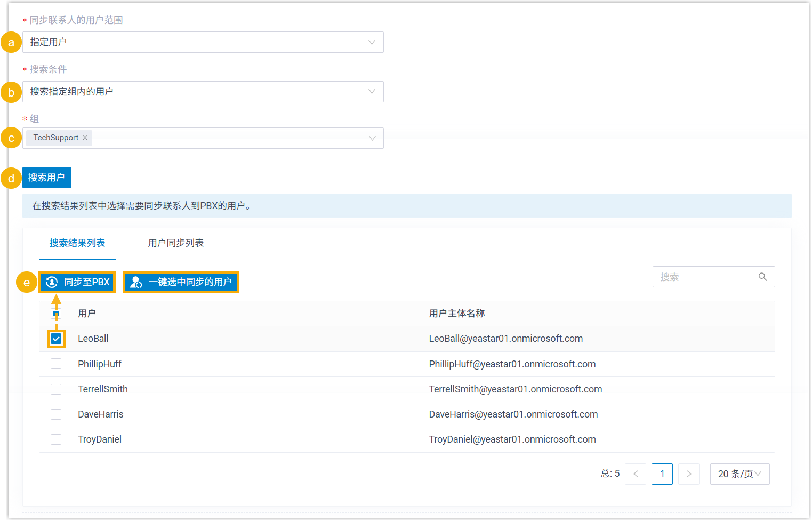Change the 20 条/页 page size dropdown
This screenshot has height=521, width=812.
739,474
